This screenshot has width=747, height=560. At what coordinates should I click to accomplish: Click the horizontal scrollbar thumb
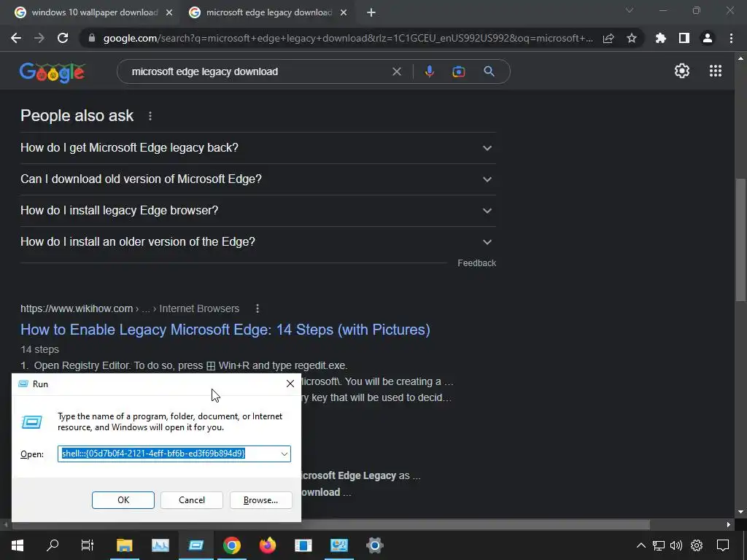[x=330, y=525]
